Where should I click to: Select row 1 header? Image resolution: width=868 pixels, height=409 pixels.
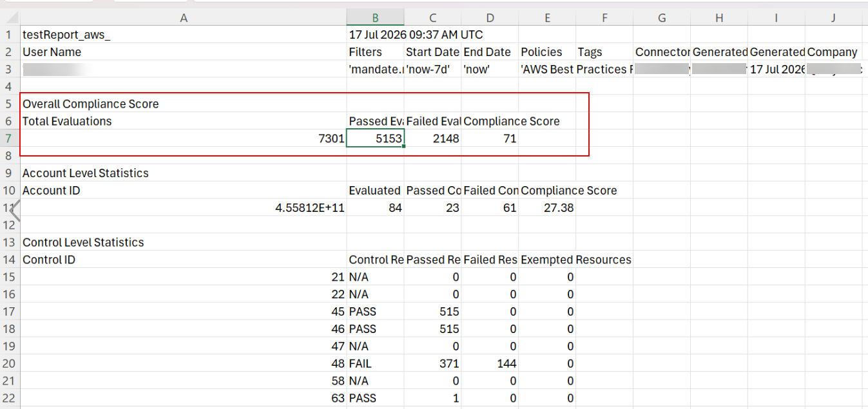click(10, 35)
